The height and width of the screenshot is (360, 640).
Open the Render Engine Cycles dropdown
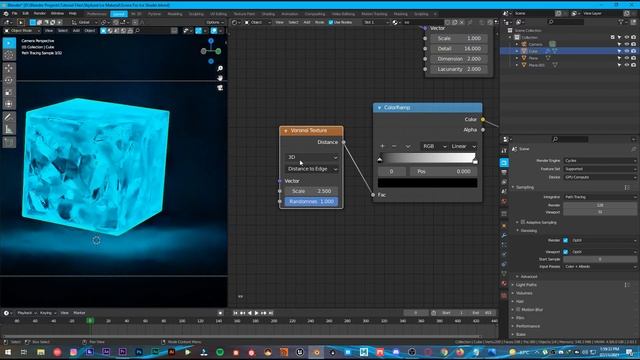click(600, 160)
